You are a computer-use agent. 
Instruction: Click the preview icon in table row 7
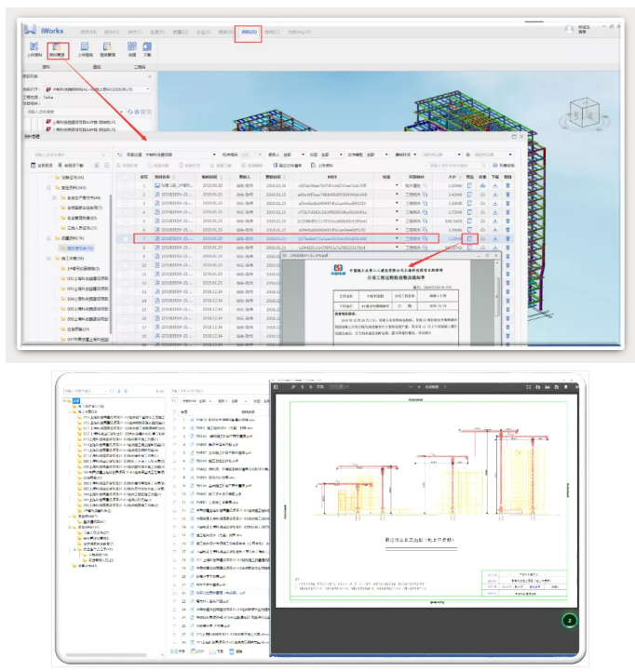pos(469,238)
